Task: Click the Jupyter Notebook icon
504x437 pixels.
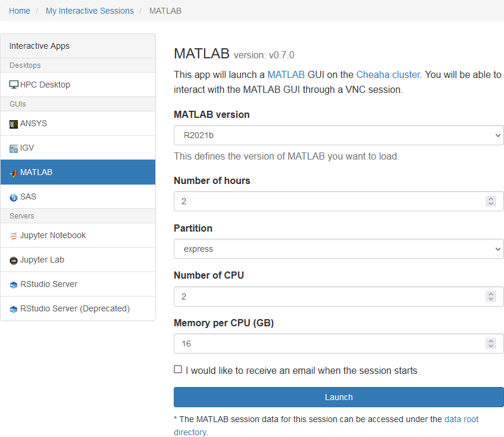Action: (14, 236)
